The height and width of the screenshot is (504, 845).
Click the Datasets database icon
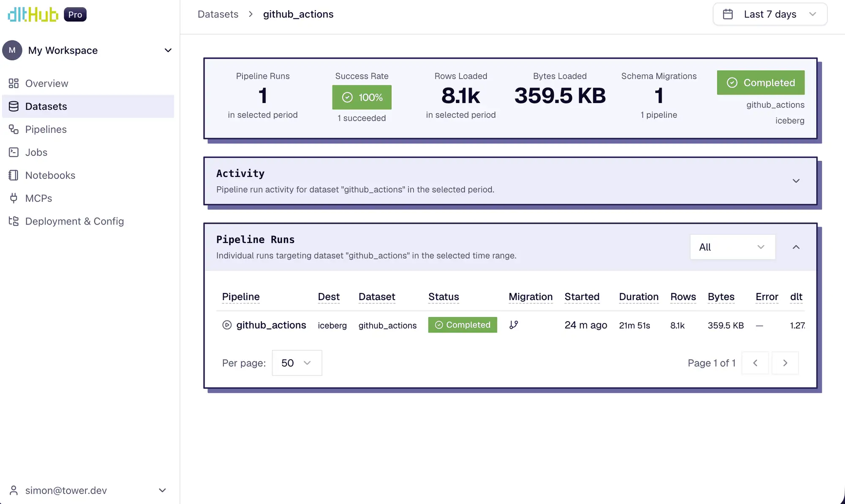[x=14, y=106]
